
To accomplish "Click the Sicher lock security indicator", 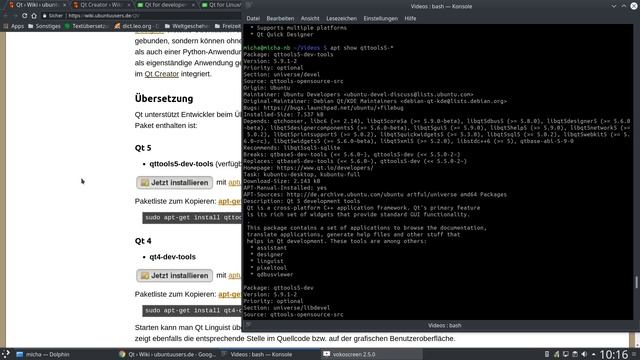I will coord(53,16).
